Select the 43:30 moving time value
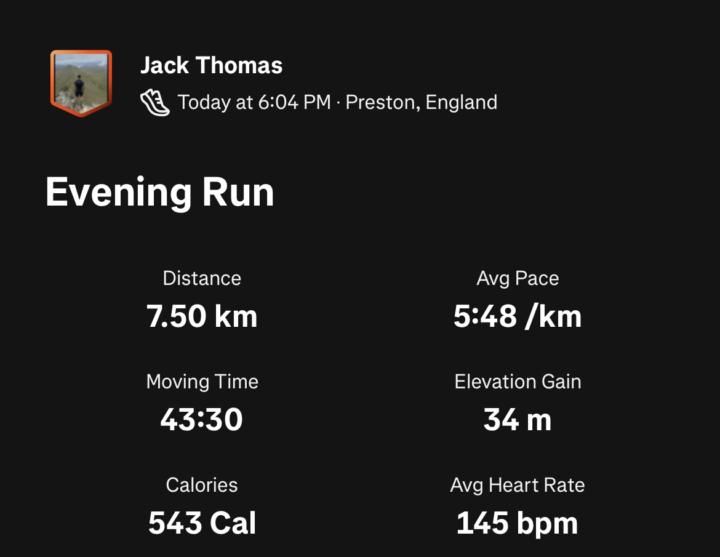Viewport: 720px width, 557px height. click(x=202, y=420)
